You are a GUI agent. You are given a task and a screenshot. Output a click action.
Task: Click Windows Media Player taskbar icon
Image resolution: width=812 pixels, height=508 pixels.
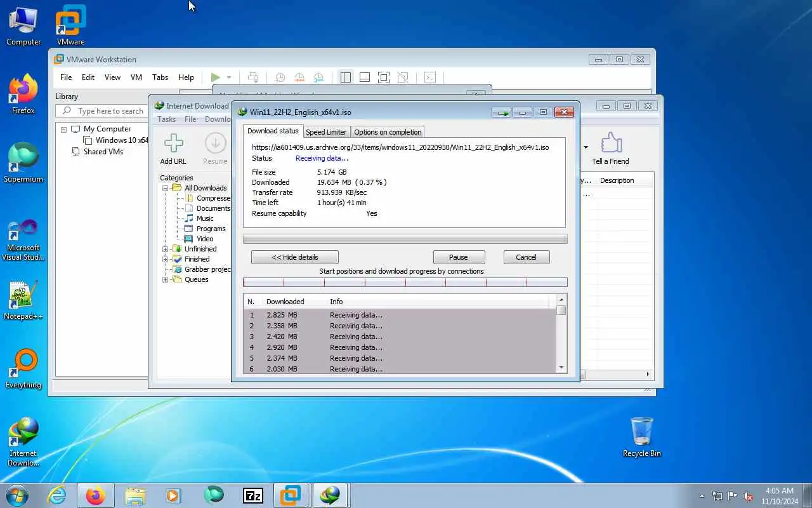[173, 495]
